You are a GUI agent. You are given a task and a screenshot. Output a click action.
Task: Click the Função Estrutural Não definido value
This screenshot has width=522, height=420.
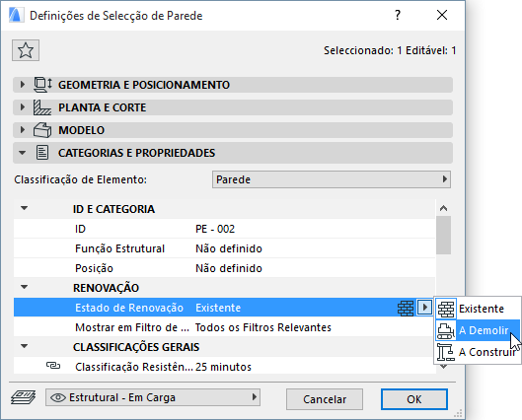[229, 248]
